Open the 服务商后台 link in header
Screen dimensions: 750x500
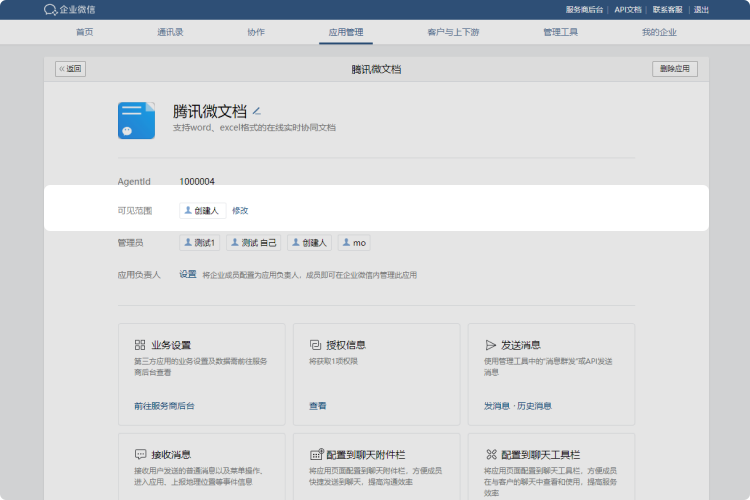click(x=584, y=10)
